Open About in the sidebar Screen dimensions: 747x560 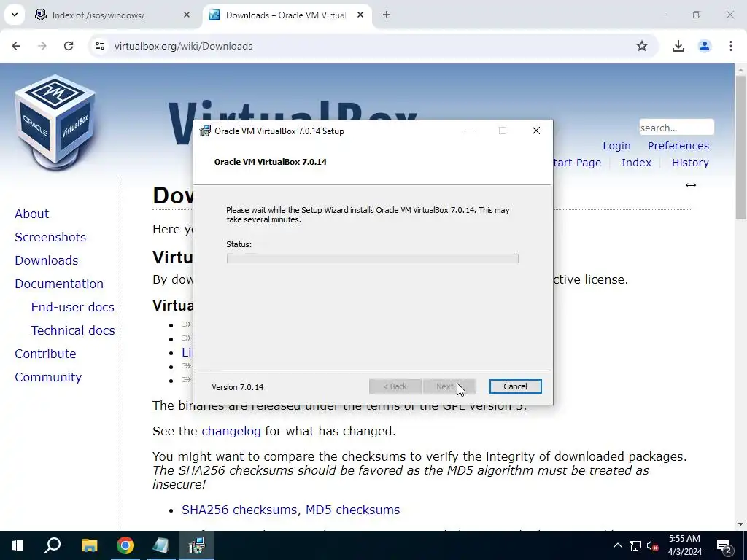pos(31,214)
